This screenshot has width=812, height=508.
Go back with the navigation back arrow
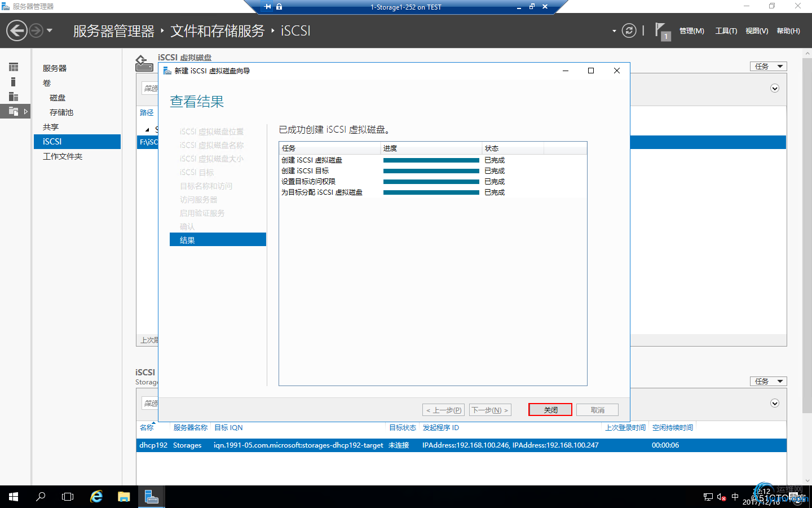click(16, 30)
